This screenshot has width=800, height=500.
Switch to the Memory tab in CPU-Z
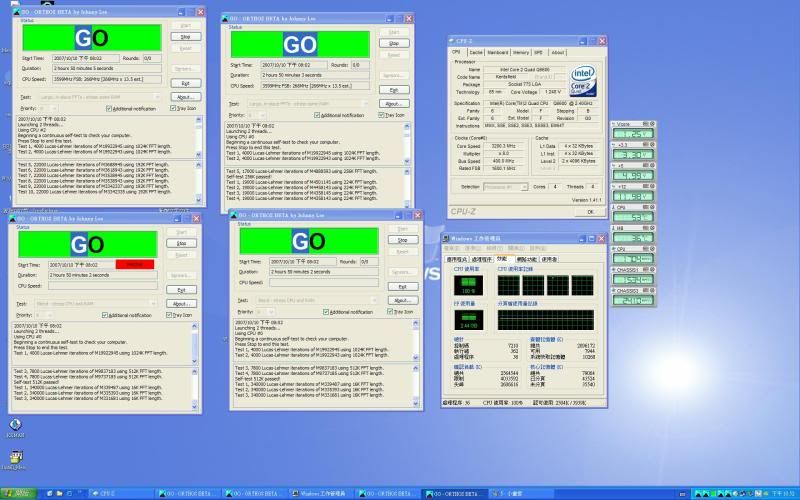521,52
